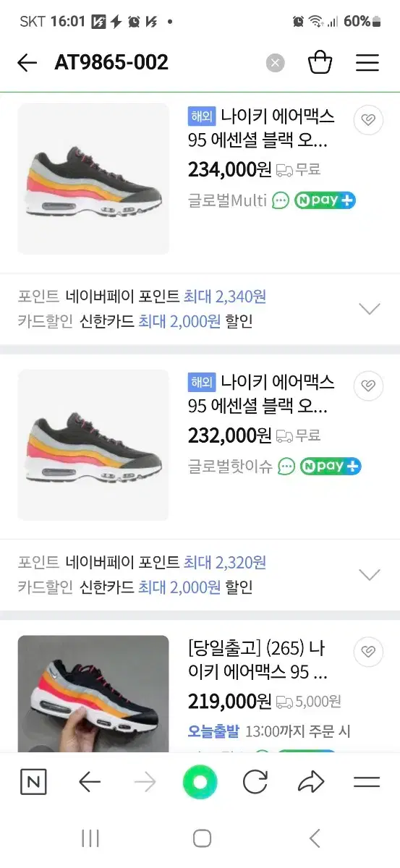This screenshot has height=868, width=400.
Task: Toggle wishlist heart on 219,000원 item
Action: (x=369, y=652)
